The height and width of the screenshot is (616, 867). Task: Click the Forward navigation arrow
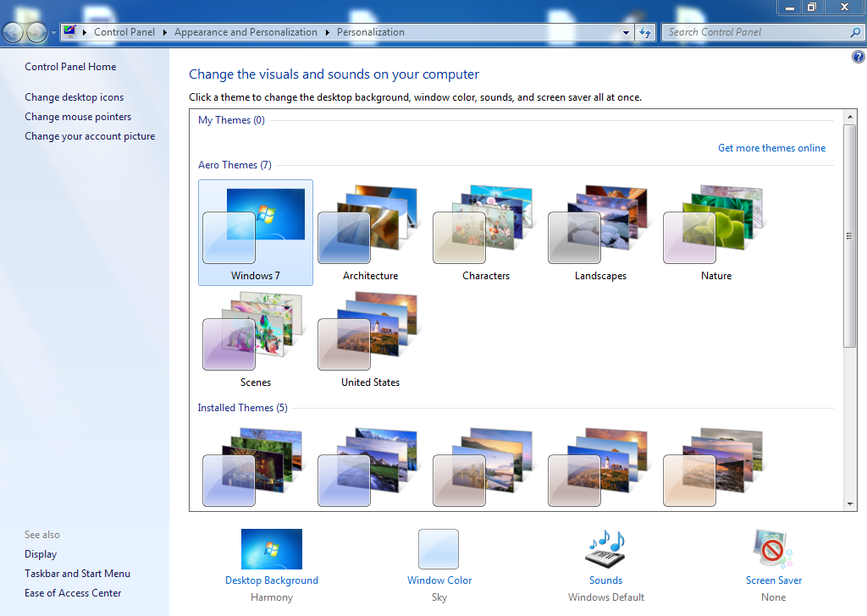tap(36, 33)
